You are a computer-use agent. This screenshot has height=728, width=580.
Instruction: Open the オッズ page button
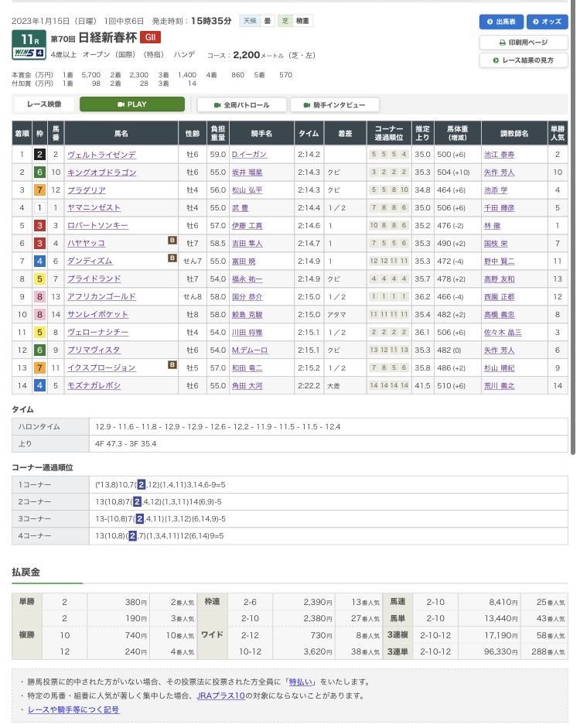click(x=547, y=22)
